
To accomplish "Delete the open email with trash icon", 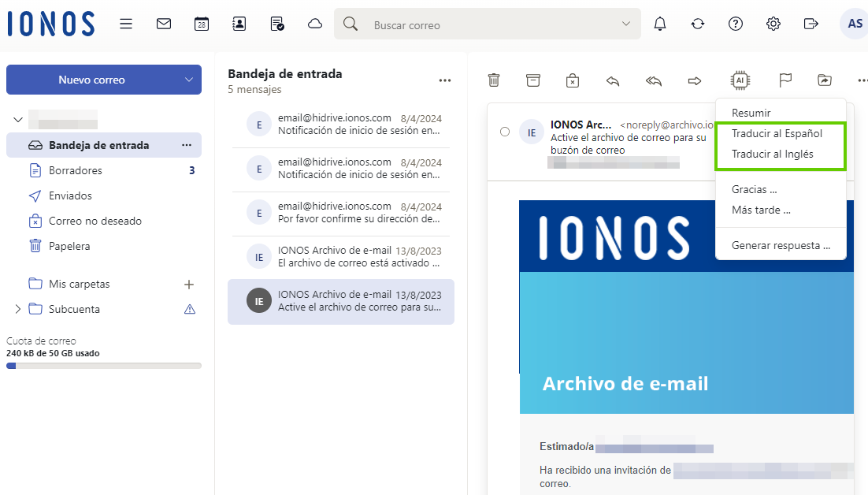I will pos(494,81).
